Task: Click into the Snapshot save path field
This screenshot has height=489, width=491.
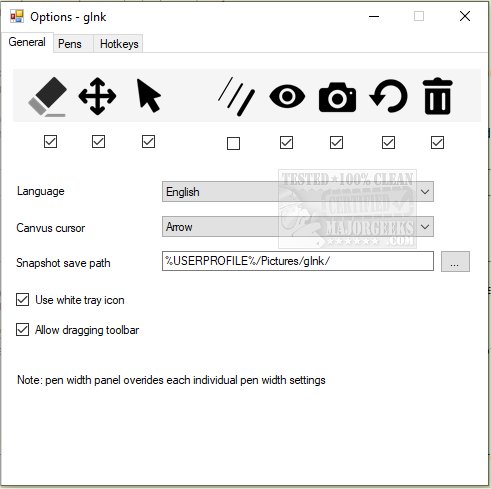Action: point(298,261)
